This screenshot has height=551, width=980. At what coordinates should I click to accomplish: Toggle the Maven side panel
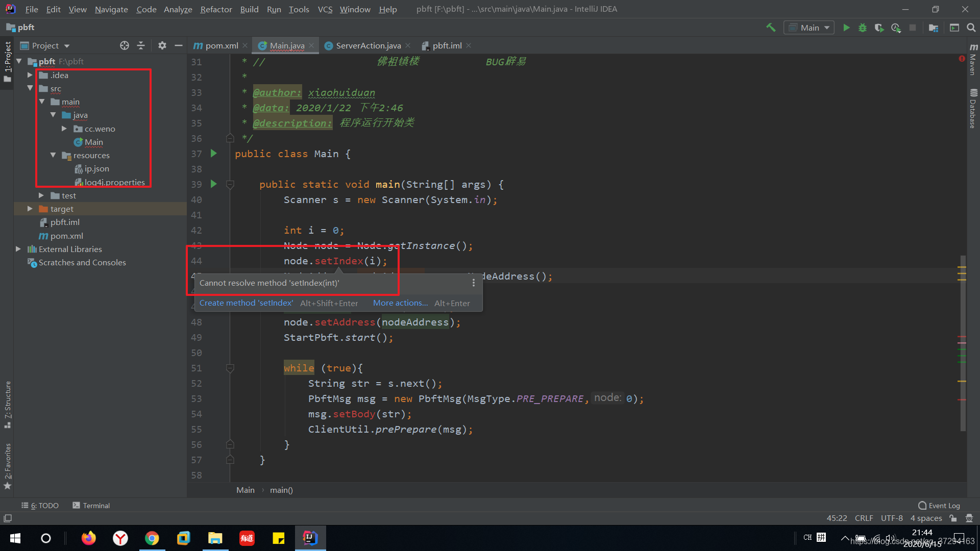(973, 60)
